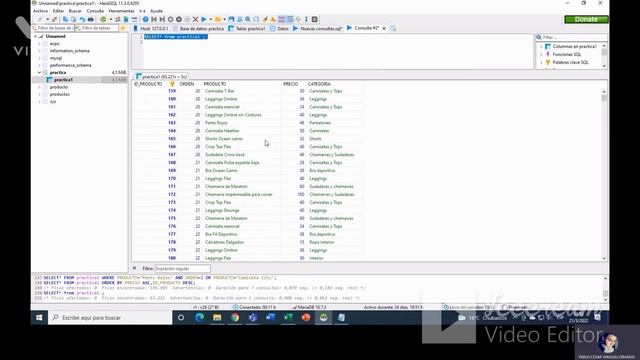Open Microsoft Edge from the taskbar
Screen dimensions: 640x360
click(199, 317)
